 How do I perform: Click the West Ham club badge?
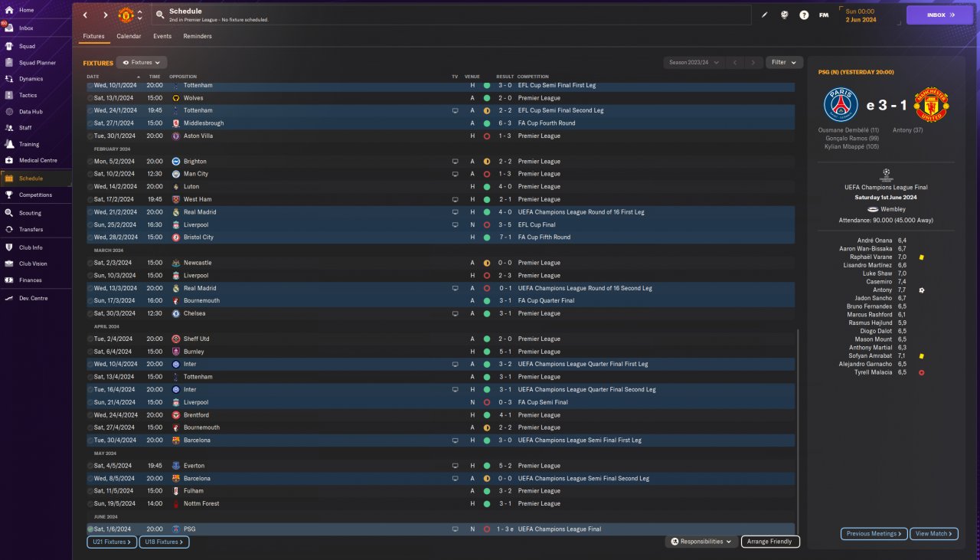pyautogui.click(x=175, y=199)
